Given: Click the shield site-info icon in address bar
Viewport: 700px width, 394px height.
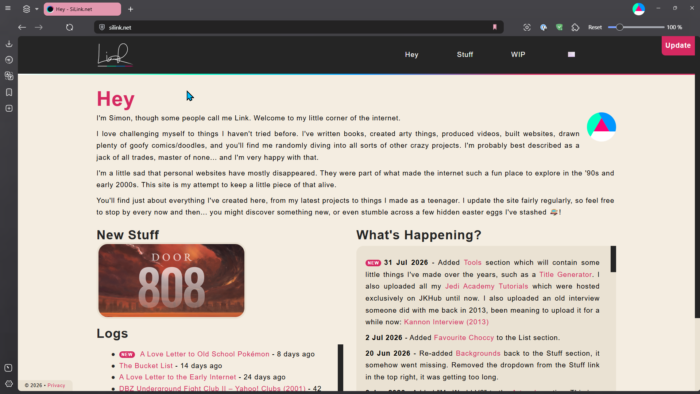Looking at the screenshot, I should click(102, 27).
